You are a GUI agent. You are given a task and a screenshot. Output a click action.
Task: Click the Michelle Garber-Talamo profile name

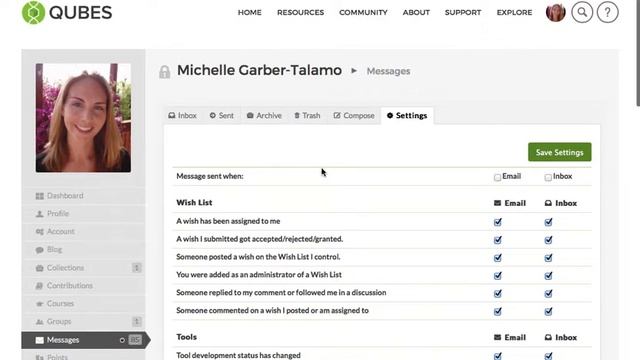[x=259, y=70]
